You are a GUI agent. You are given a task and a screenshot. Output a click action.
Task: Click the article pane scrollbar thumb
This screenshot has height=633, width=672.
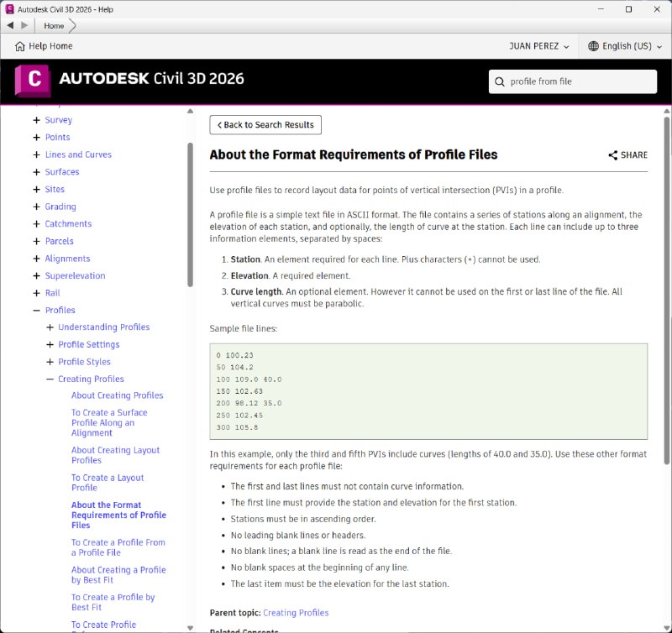[666, 290]
